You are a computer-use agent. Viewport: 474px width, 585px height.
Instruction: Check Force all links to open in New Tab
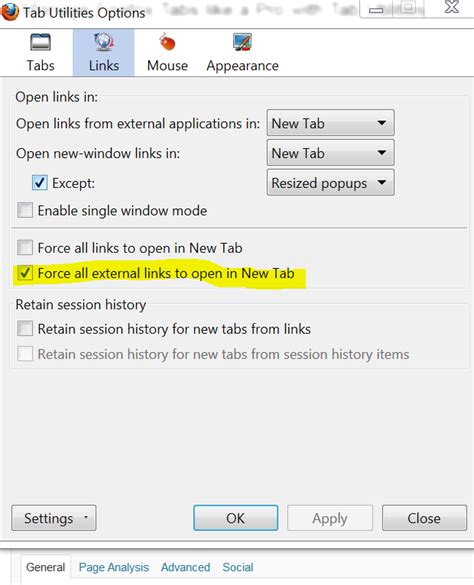25,247
